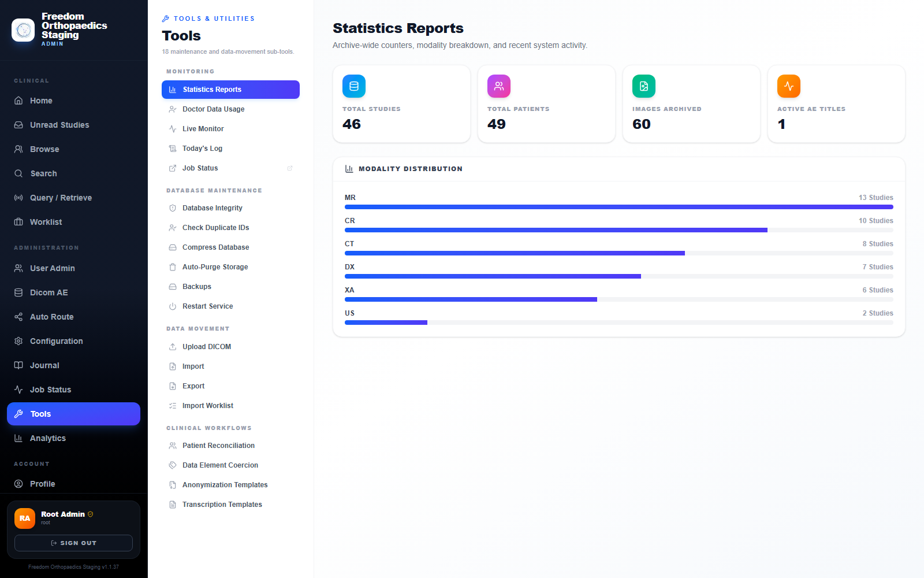Screen dimensions: 924x578
Task: Click the Query / Retrieve broadcast icon
Action: point(18,198)
